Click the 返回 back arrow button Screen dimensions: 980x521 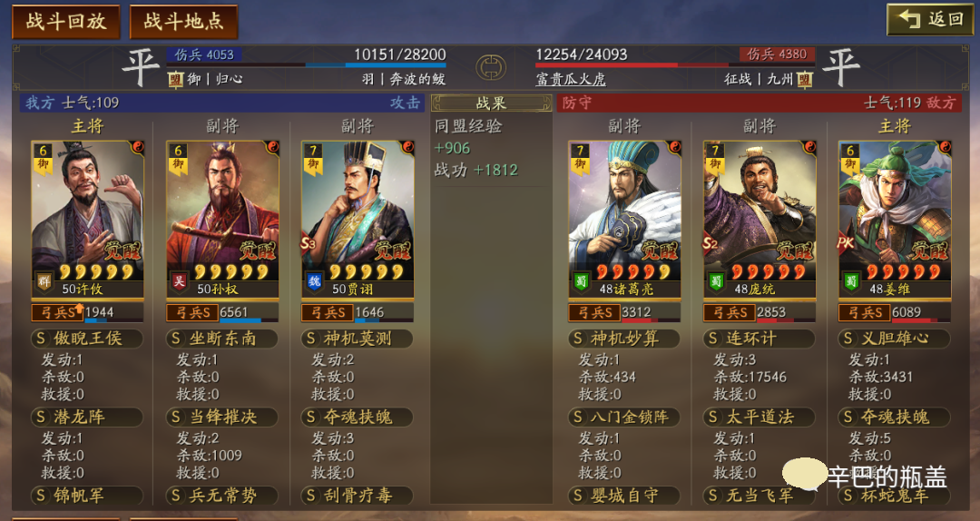pos(927,20)
